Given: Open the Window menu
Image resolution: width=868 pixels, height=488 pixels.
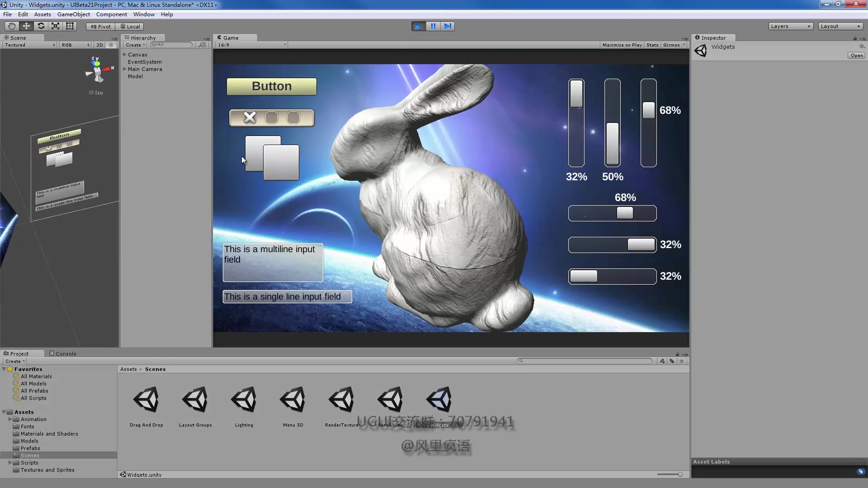Looking at the screenshot, I should click(144, 14).
